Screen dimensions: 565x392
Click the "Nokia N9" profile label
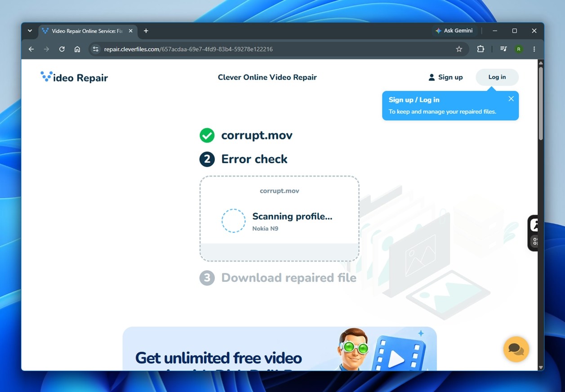[x=265, y=229]
